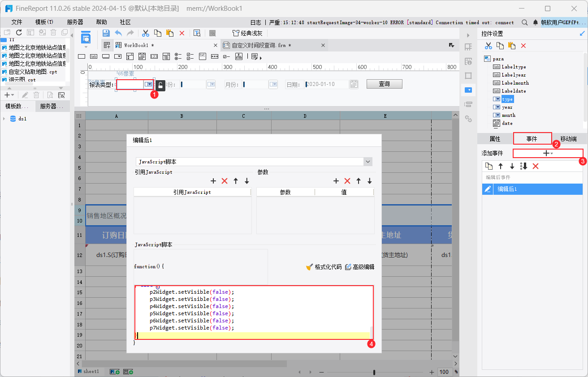588x377 pixels.
Task: Select the Labelyear widget in tree
Action: 514,75
